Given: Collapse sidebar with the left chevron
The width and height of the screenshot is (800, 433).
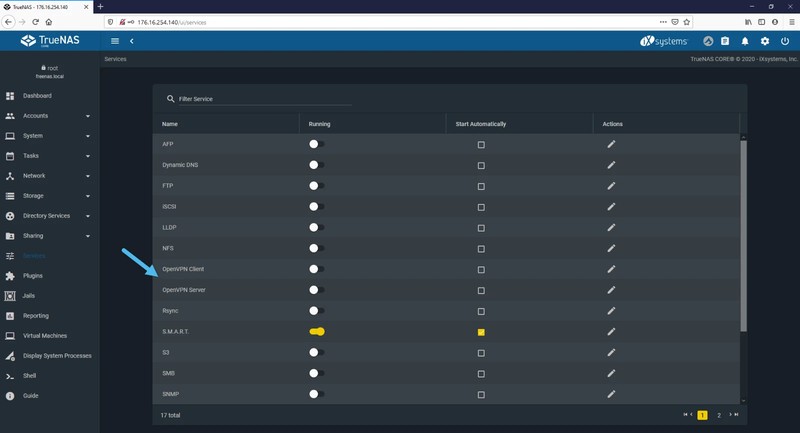Looking at the screenshot, I should [x=132, y=41].
